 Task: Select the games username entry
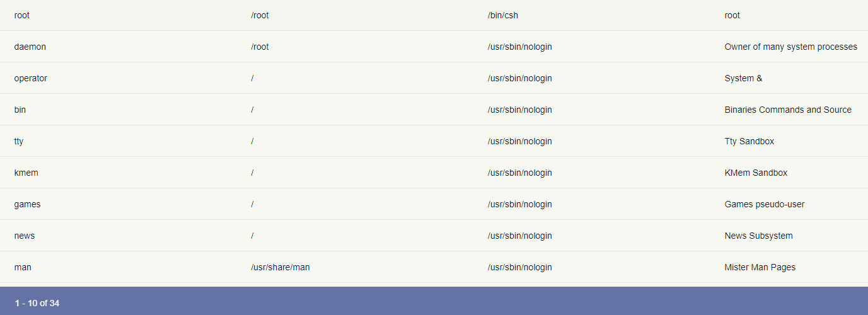click(28, 204)
